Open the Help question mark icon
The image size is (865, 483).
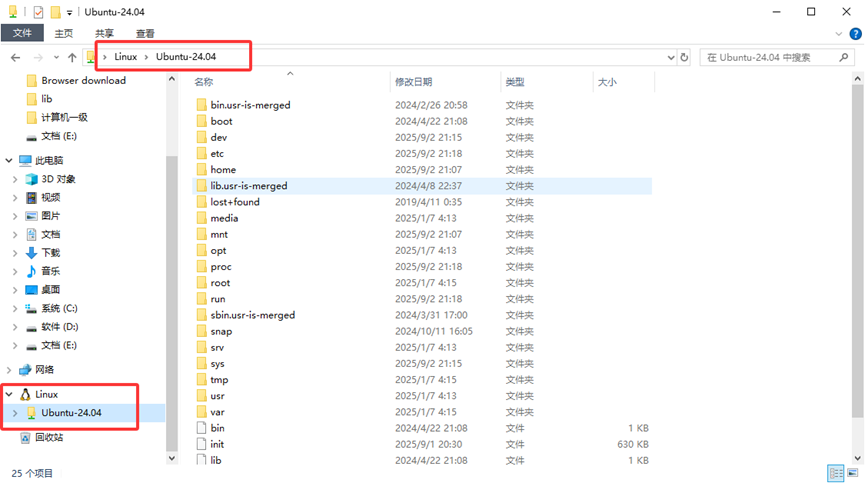click(855, 34)
